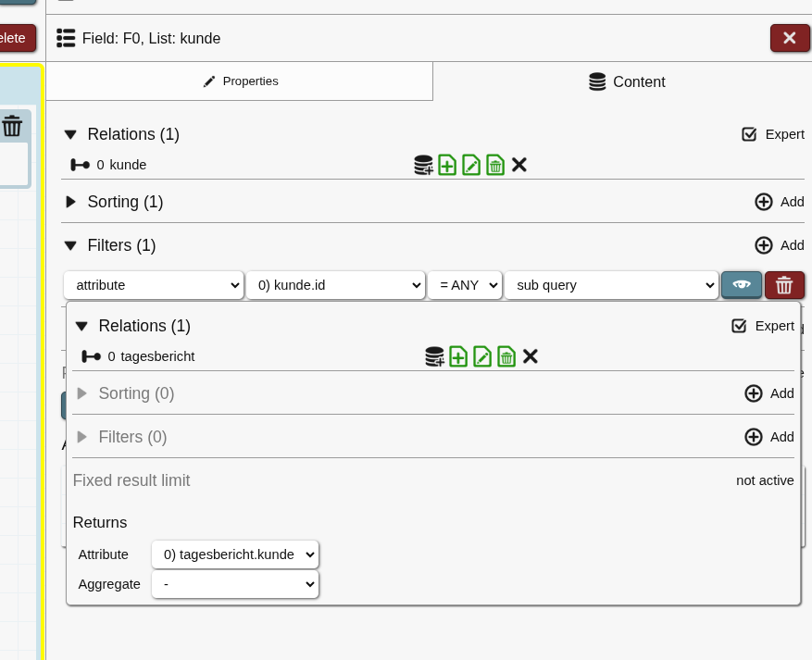Click green edit icon in tagesbericht row
This screenshot has height=660, width=812.
coord(482,356)
